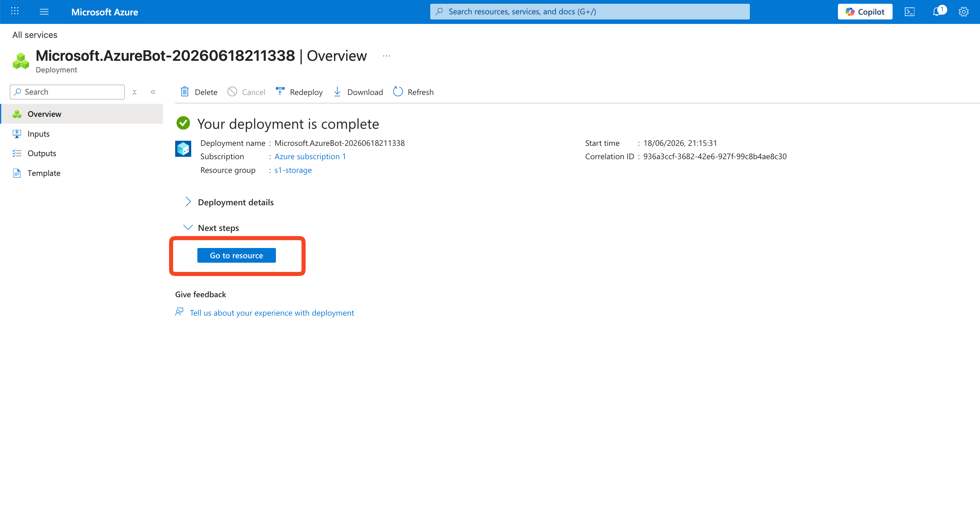Click the Cancel toolbar button

(246, 92)
